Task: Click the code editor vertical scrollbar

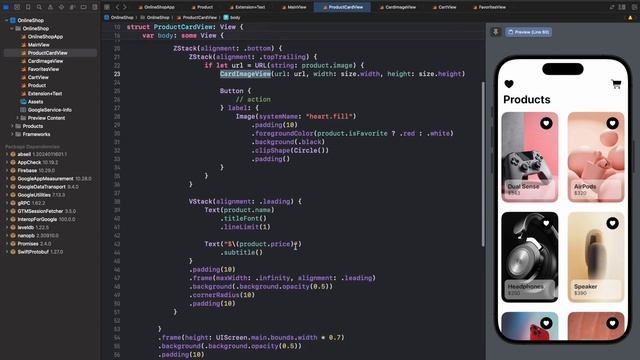Action: 483,163
